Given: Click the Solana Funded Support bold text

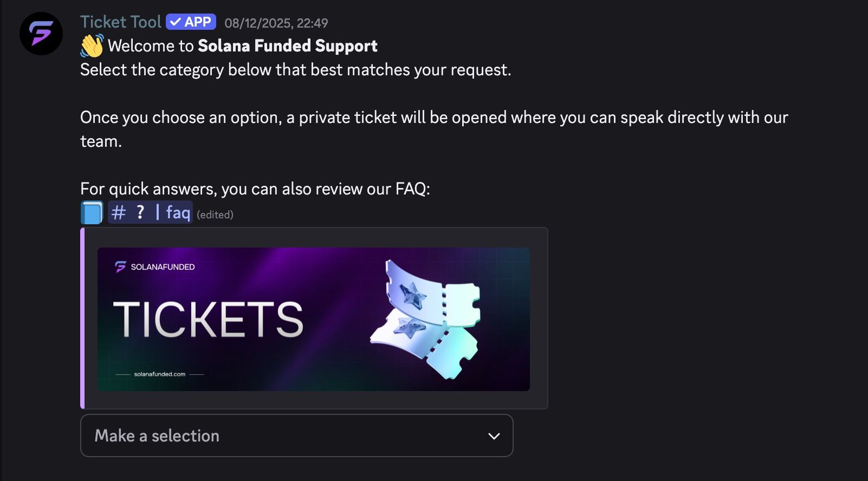Looking at the screenshot, I should tap(287, 46).
